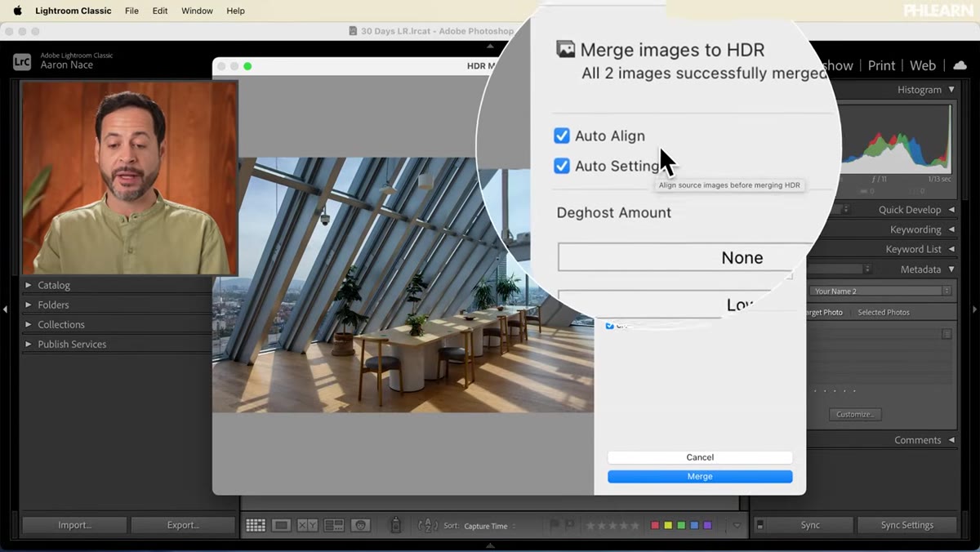Open the File menu
Screen dimensions: 980x552
pyautogui.click(x=131, y=11)
